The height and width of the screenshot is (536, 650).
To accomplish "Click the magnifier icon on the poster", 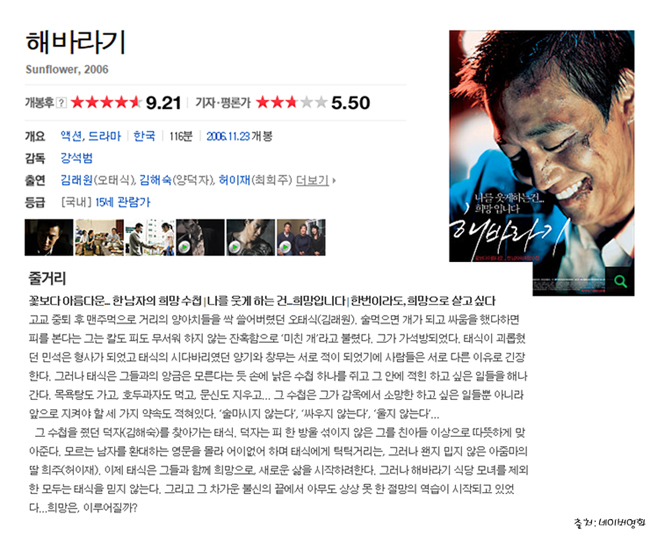I will click(620, 281).
